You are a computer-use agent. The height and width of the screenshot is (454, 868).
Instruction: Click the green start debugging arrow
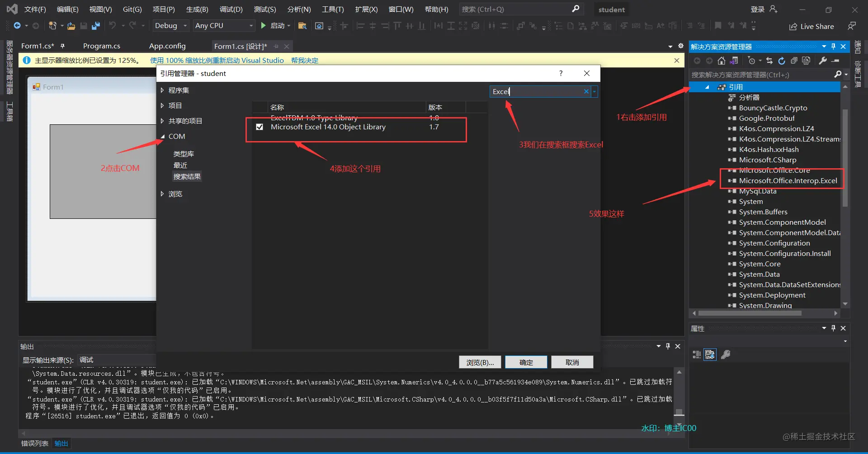point(263,26)
